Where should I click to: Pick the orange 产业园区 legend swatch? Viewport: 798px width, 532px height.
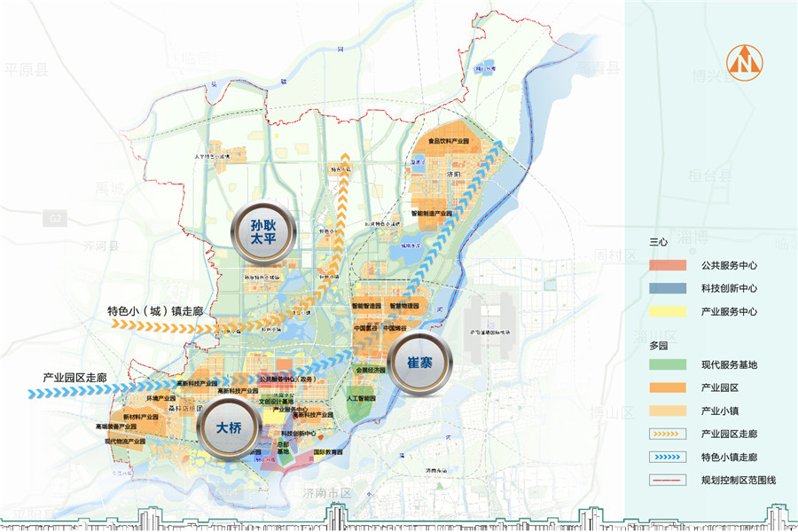click(668, 387)
